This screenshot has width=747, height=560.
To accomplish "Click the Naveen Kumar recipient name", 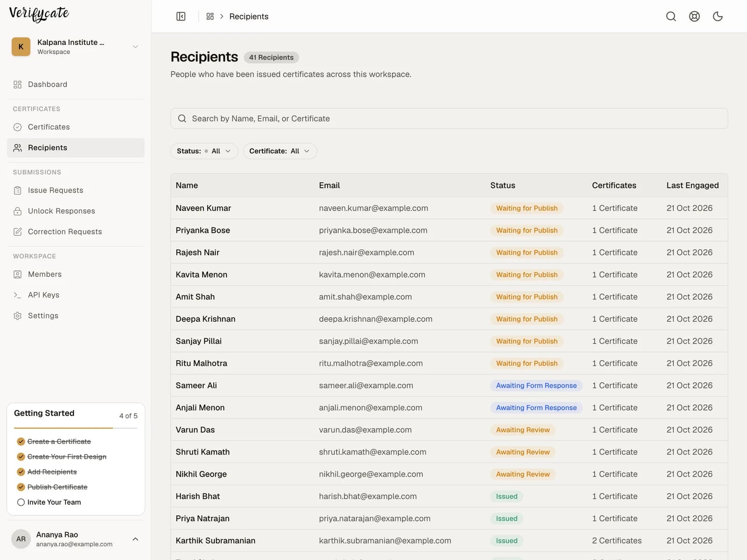I will coord(204,208).
